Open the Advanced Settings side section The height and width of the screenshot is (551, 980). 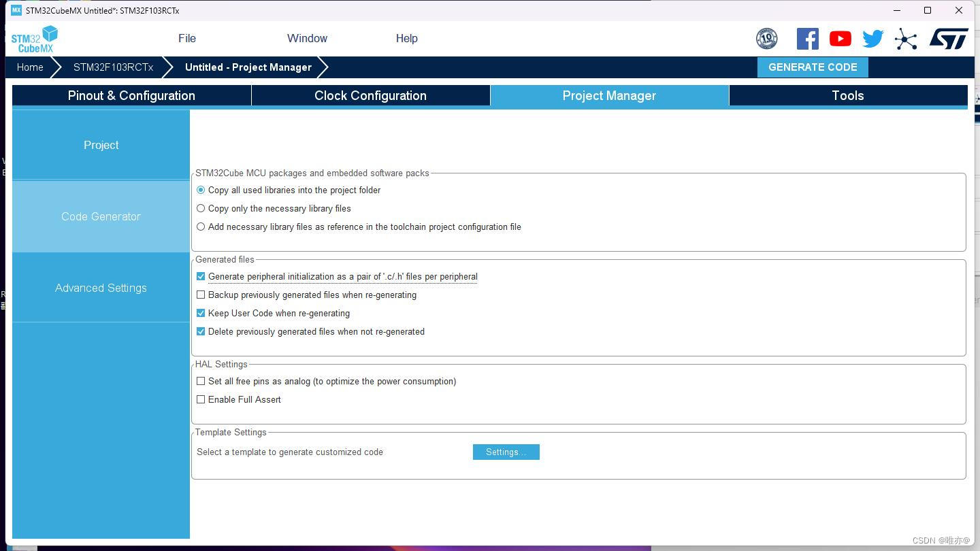101,288
